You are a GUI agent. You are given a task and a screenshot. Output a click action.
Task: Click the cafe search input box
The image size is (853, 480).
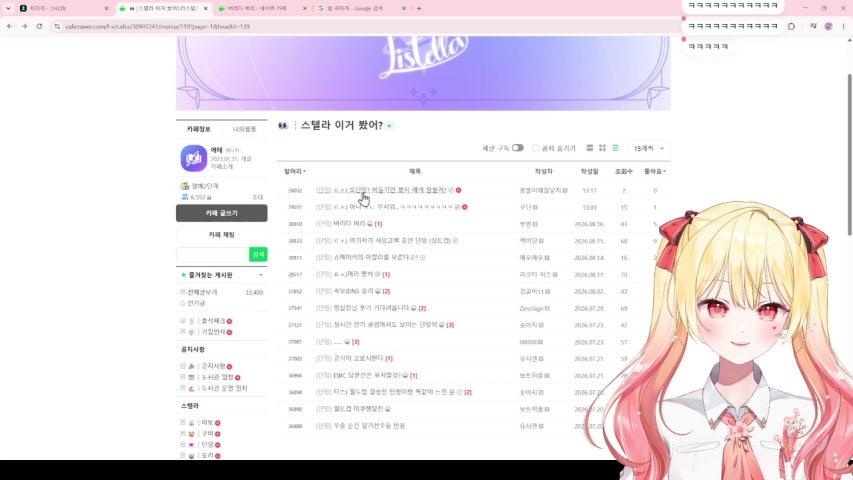[213, 254]
